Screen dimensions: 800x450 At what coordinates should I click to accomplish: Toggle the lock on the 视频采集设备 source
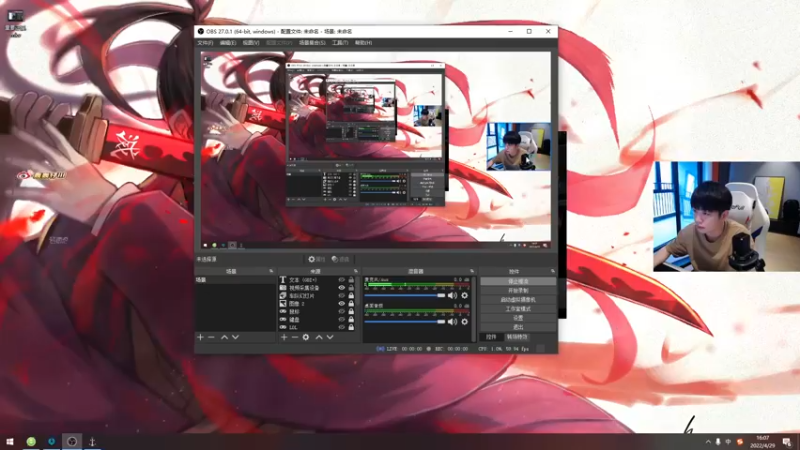pyautogui.click(x=351, y=288)
